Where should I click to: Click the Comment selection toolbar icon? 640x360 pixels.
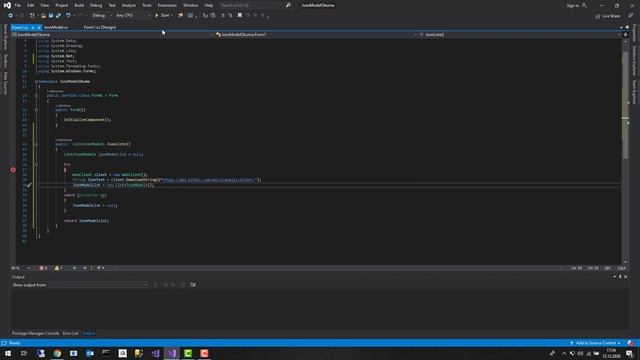click(223, 16)
